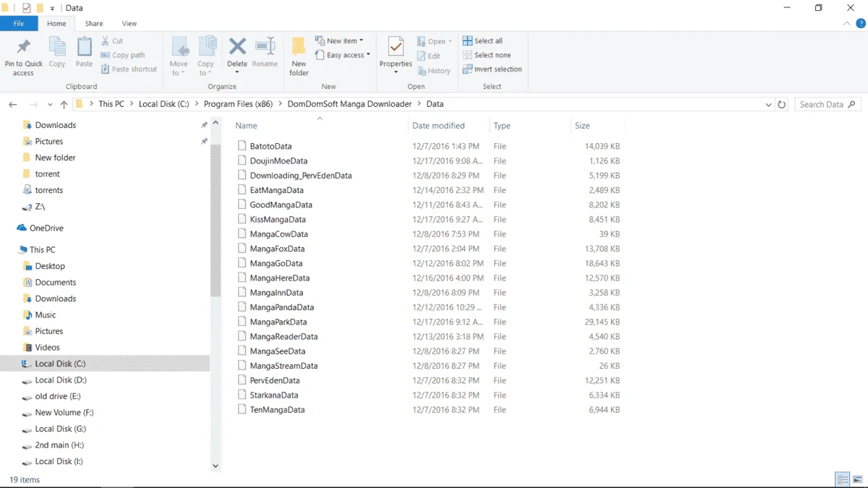This screenshot has height=488, width=868.
Task: Switch to the View ribbon tab
Action: (129, 24)
